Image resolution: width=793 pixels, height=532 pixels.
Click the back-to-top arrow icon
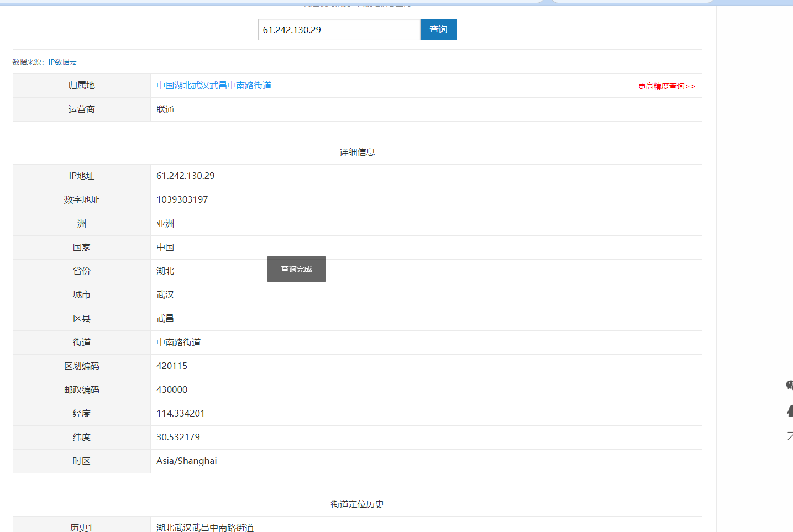(790, 436)
